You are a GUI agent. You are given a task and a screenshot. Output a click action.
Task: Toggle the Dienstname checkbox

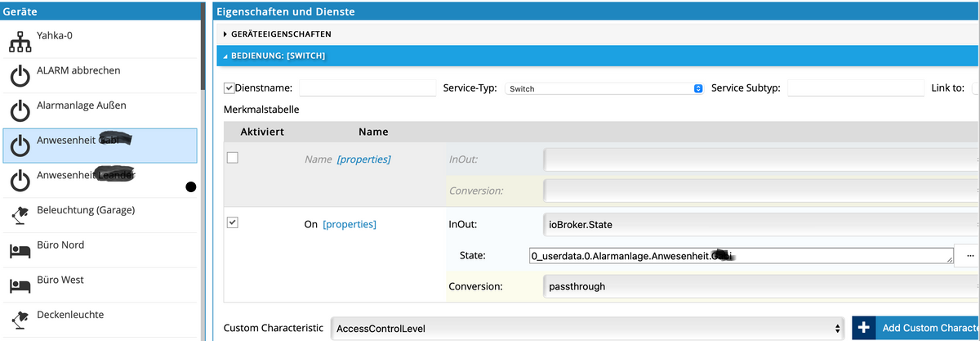(229, 87)
